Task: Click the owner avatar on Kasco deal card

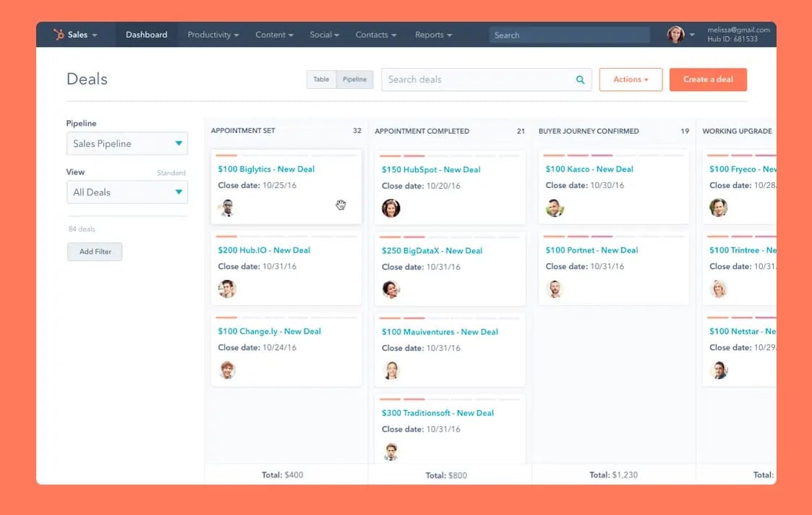Action: [x=555, y=208]
